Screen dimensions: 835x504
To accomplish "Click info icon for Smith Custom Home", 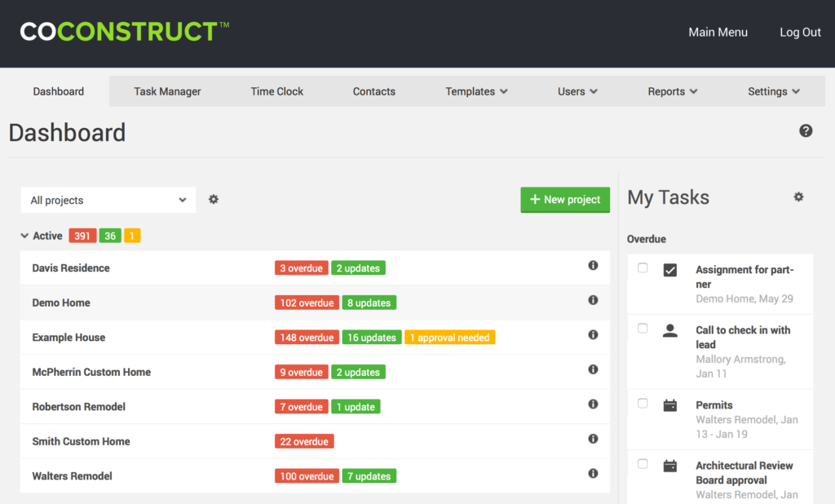I will (593, 439).
